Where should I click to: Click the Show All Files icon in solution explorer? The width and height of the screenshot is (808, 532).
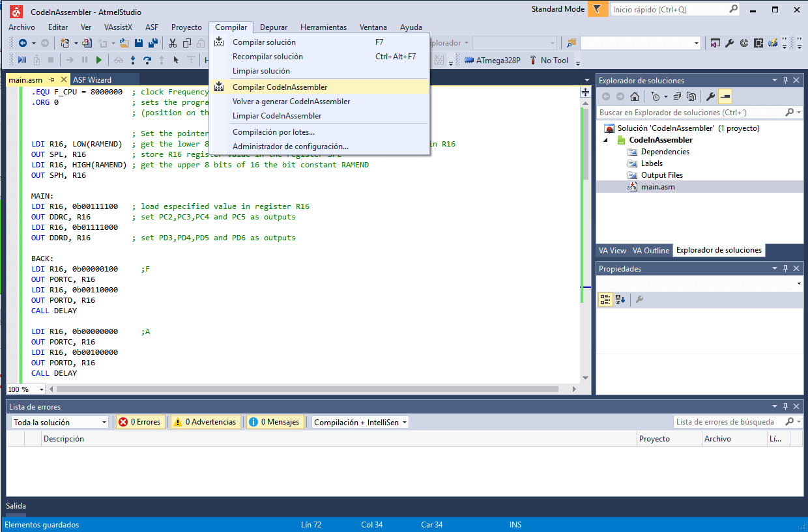pos(691,96)
